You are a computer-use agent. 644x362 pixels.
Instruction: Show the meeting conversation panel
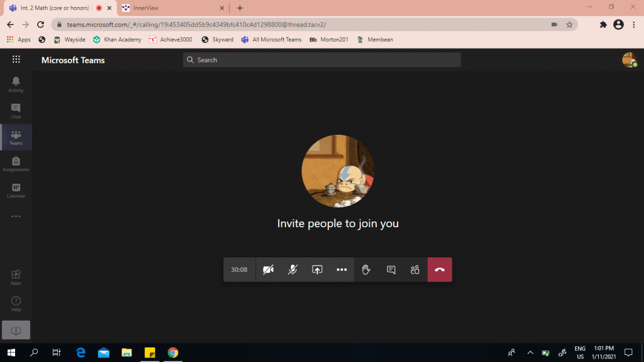click(x=391, y=270)
